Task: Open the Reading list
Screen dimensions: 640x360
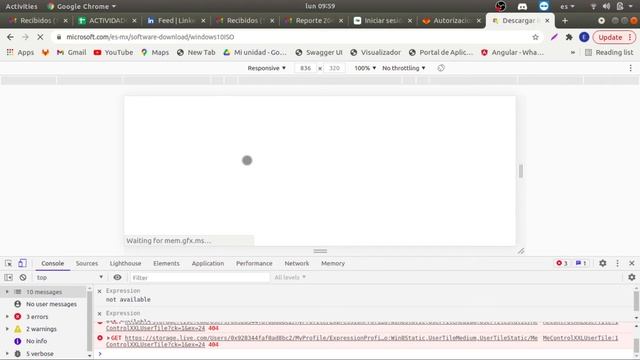Action: (x=609, y=52)
